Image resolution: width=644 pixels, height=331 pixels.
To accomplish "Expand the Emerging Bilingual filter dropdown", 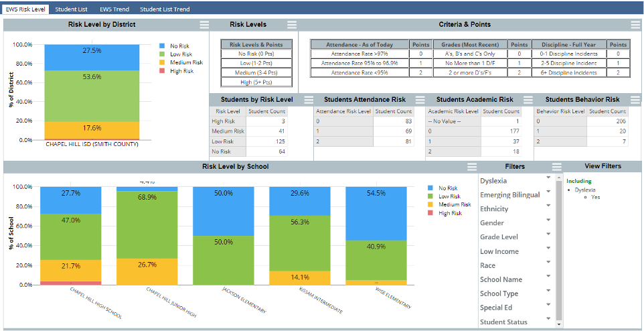I will tap(548, 192).
